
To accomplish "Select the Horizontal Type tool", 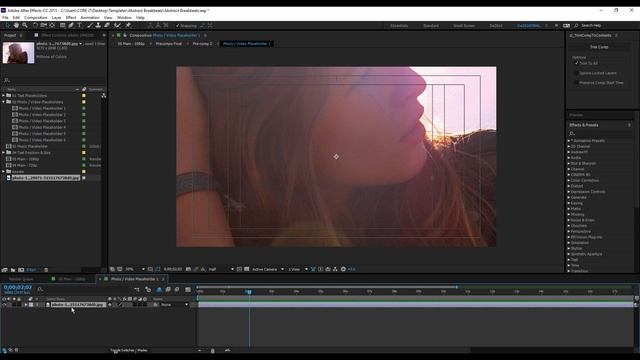I will pos(80,25).
